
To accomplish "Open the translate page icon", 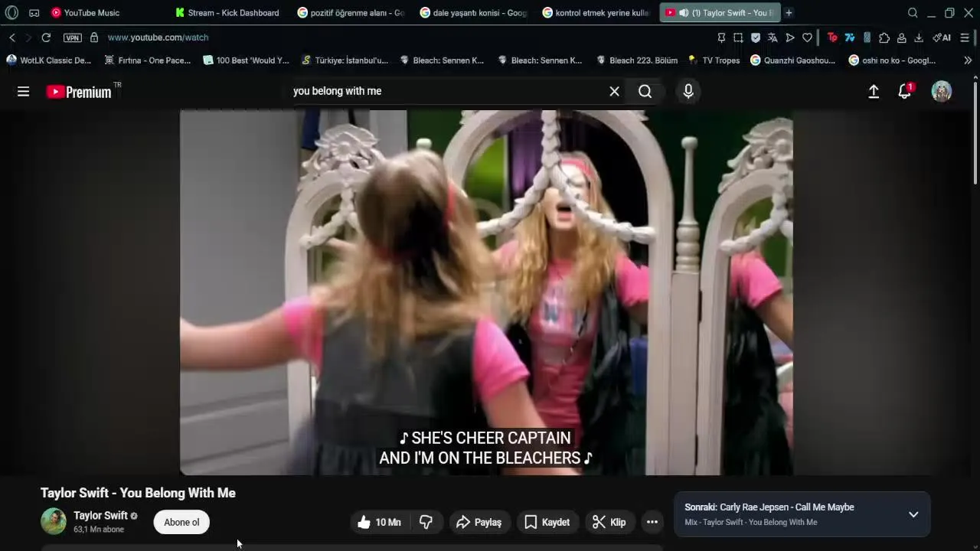I will [x=773, y=37].
